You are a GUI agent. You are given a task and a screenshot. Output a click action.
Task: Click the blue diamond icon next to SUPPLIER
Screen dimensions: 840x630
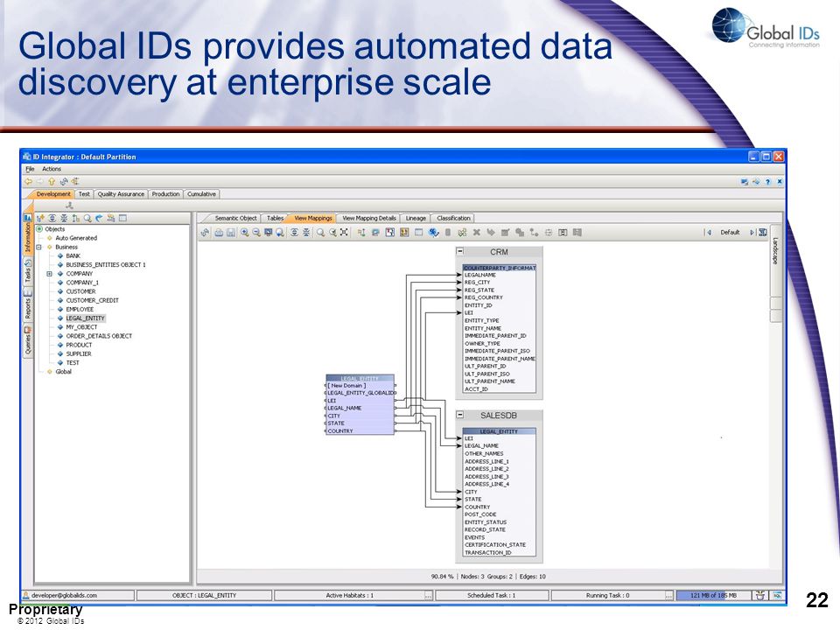(x=60, y=354)
